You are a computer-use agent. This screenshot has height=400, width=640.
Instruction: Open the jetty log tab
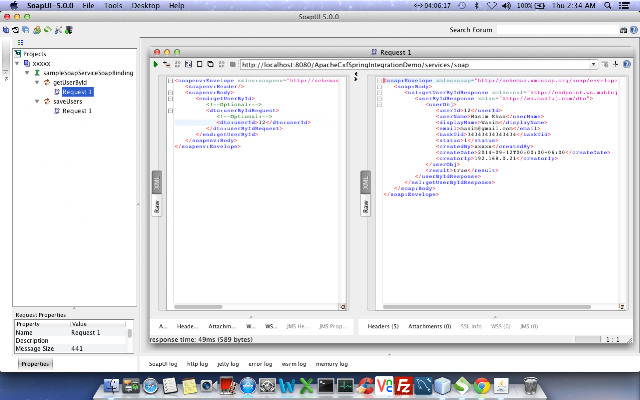(x=228, y=364)
